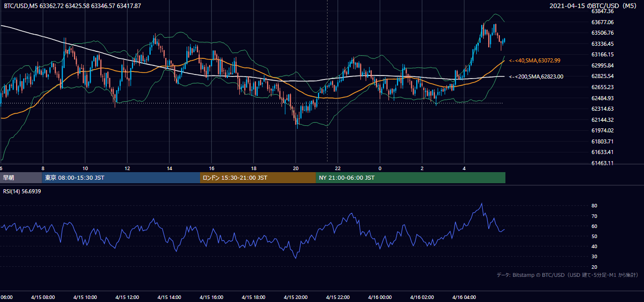Click hour label '8' under price chart
Screen dimensions: 644x302
[43, 169]
